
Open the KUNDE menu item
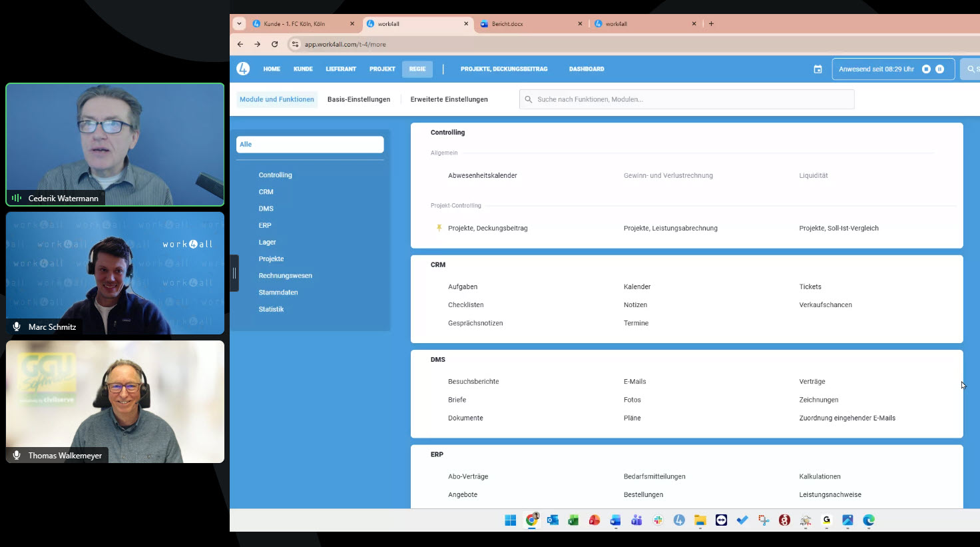coord(303,69)
